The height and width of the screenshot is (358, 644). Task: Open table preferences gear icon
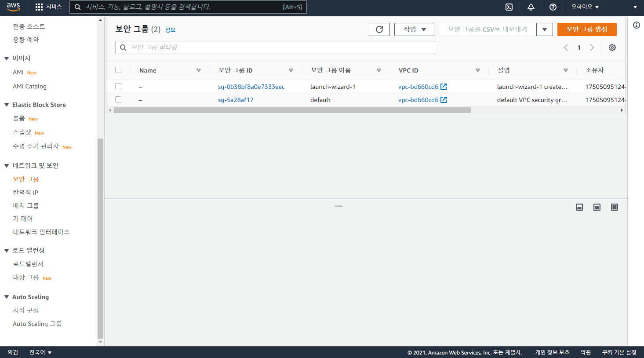tap(612, 47)
